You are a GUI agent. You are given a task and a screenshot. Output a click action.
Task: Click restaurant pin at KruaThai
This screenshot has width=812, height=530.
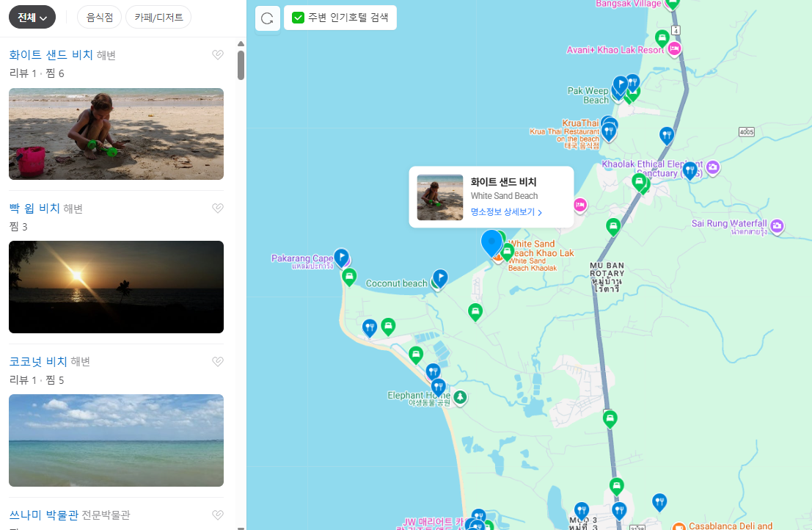pos(610,131)
